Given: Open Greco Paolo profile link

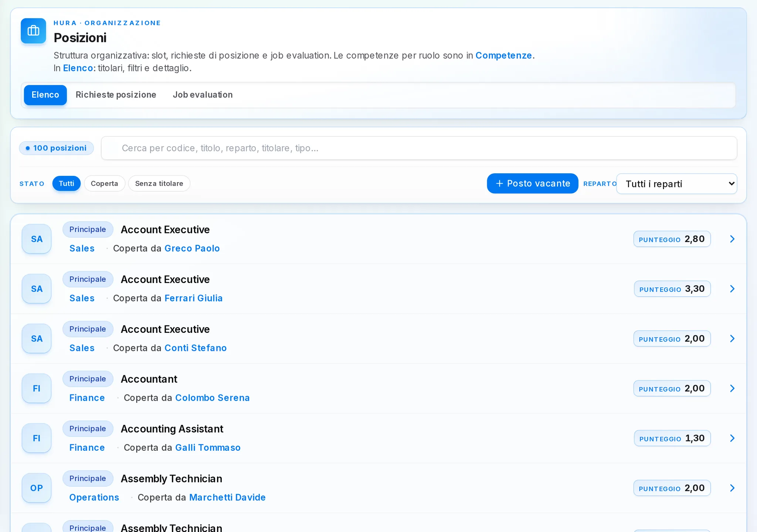Looking at the screenshot, I should pyautogui.click(x=192, y=248).
